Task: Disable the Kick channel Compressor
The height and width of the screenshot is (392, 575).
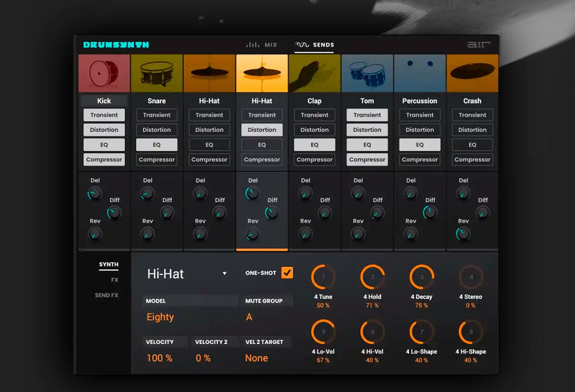Action: click(104, 159)
